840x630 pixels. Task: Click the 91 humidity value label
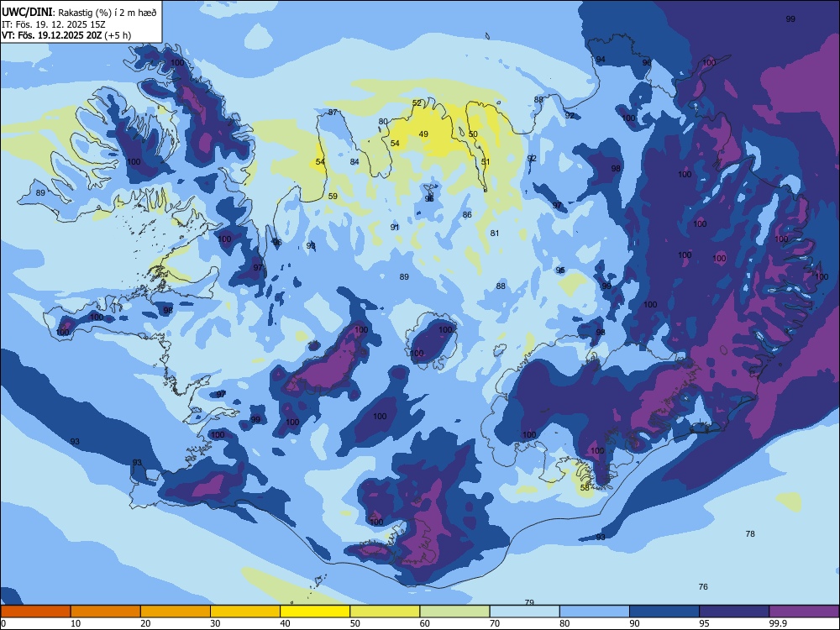point(395,227)
